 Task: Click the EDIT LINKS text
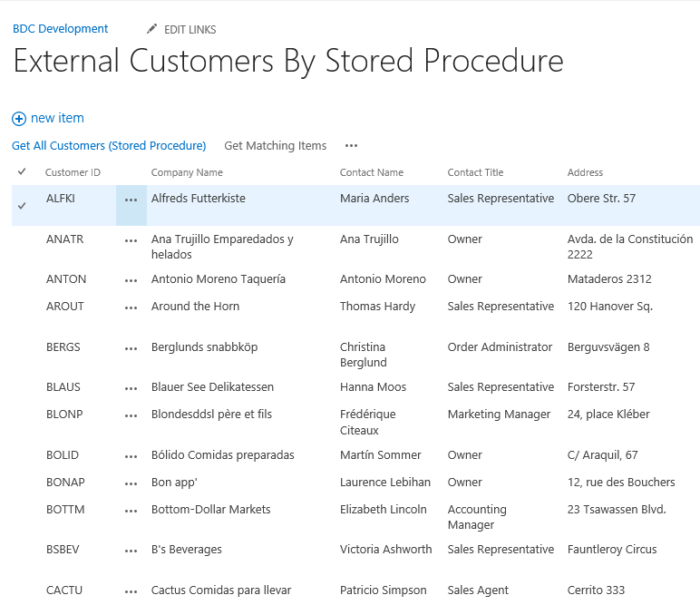pos(190,30)
